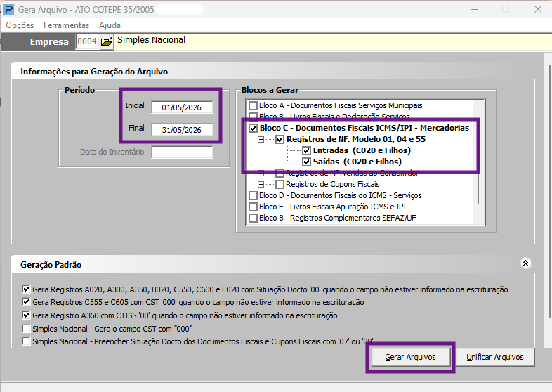552x392 pixels.
Task: Collapse Geração Padrão panel with chevron icon
Action: point(525,263)
